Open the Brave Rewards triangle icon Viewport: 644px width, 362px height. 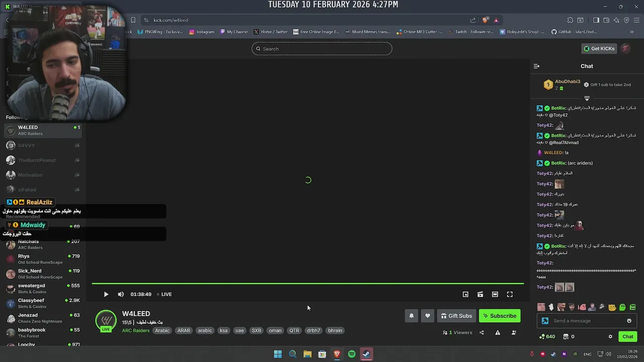point(496,20)
